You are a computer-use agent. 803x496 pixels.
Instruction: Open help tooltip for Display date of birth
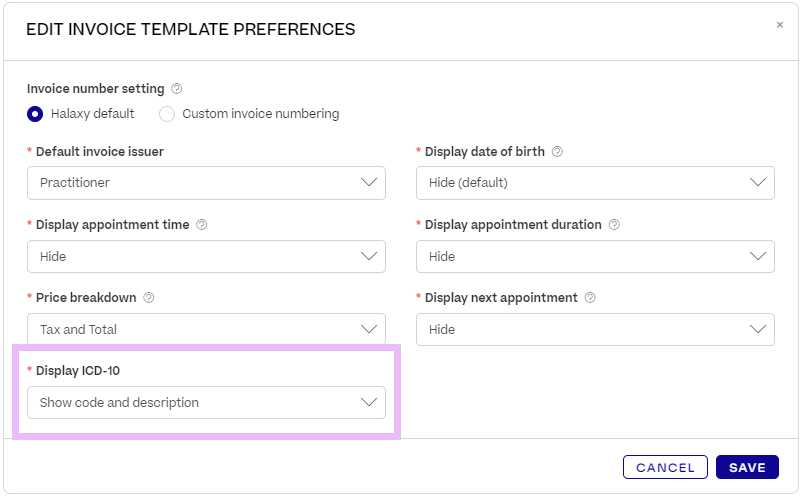pyautogui.click(x=557, y=152)
